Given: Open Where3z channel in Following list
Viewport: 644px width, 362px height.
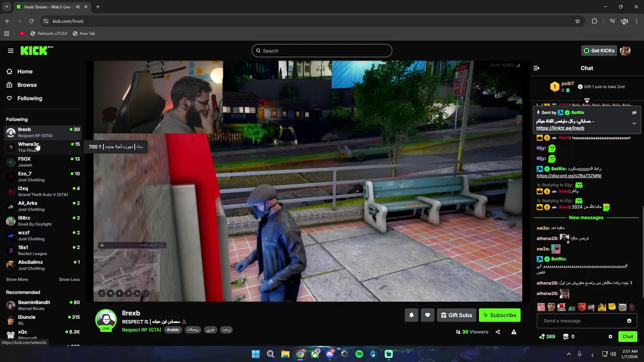Looking at the screenshot, I should tap(43, 147).
